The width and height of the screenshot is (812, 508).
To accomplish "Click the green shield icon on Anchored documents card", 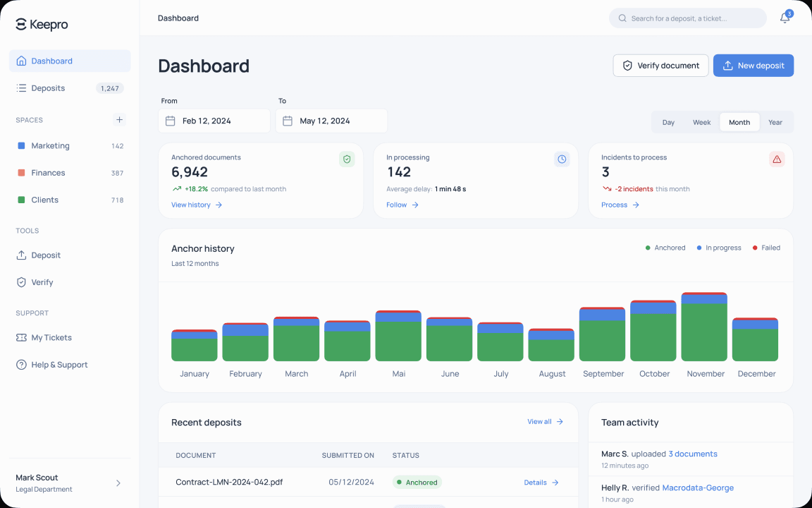I will click(347, 159).
